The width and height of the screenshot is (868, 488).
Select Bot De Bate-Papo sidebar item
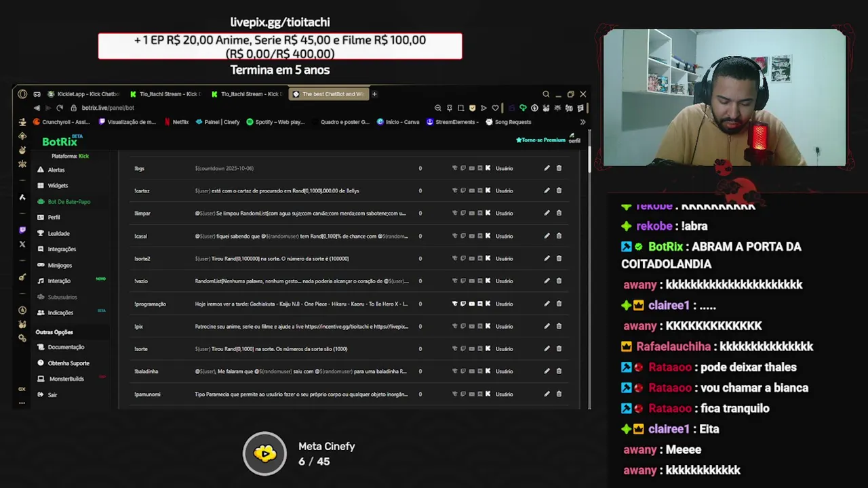64,202
